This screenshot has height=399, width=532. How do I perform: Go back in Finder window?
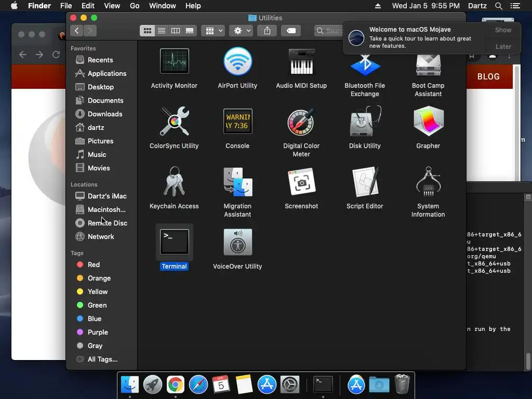point(77,31)
